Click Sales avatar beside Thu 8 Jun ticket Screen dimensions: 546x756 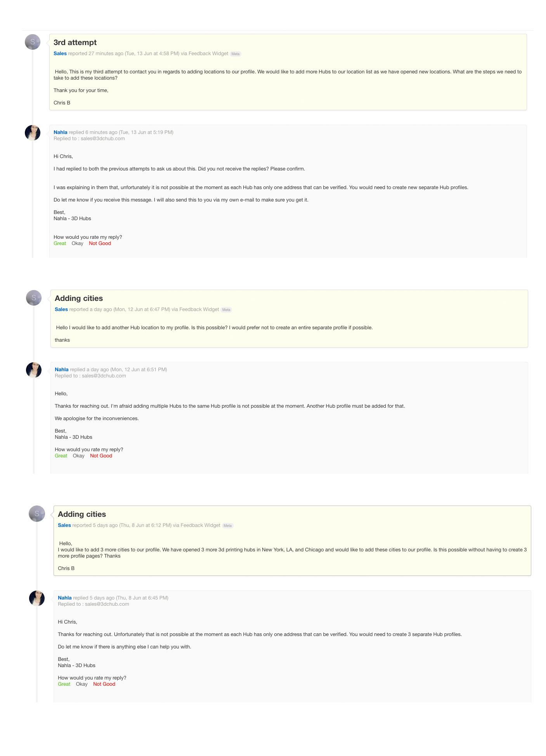pyautogui.click(x=37, y=514)
